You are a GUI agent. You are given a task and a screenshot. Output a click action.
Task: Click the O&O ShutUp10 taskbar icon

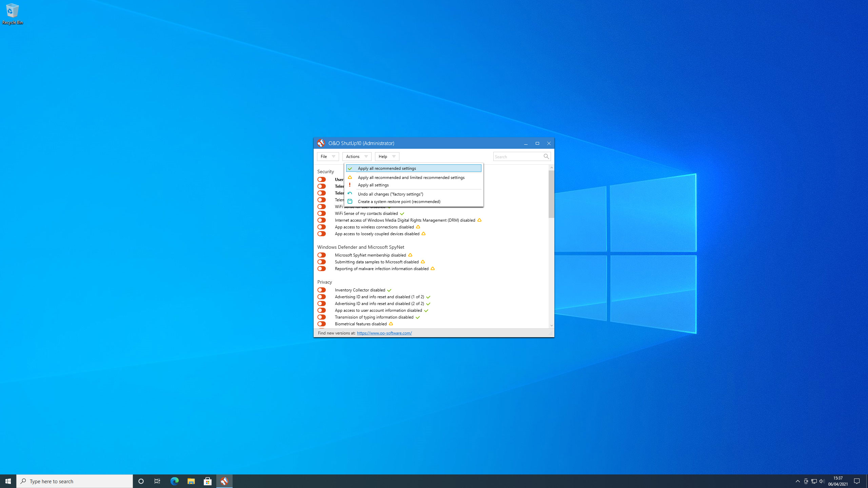click(x=224, y=481)
